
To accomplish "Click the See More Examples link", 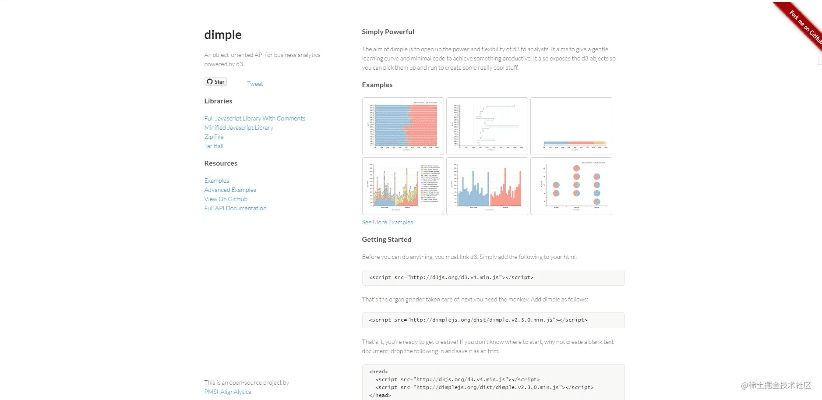I will tap(387, 221).
